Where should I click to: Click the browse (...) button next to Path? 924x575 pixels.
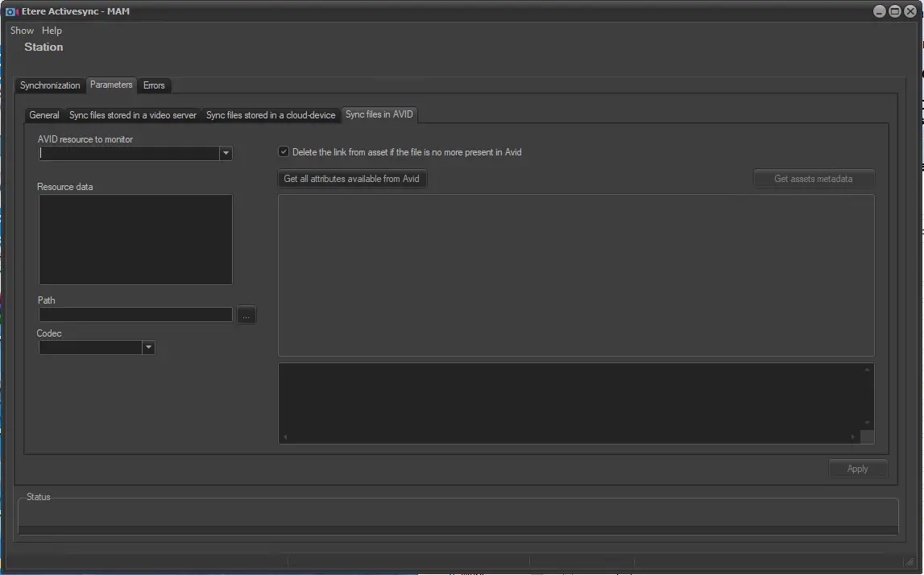tap(247, 316)
